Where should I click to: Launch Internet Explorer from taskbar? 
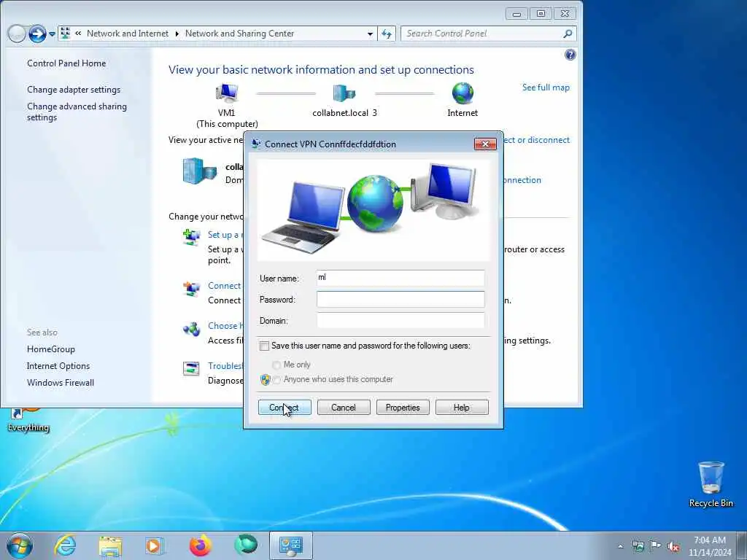[65, 545]
